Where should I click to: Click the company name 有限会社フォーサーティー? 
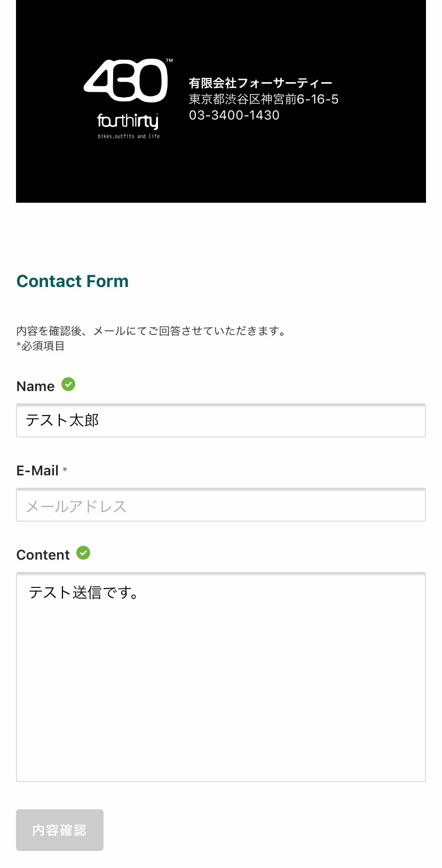[x=261, y=83]
